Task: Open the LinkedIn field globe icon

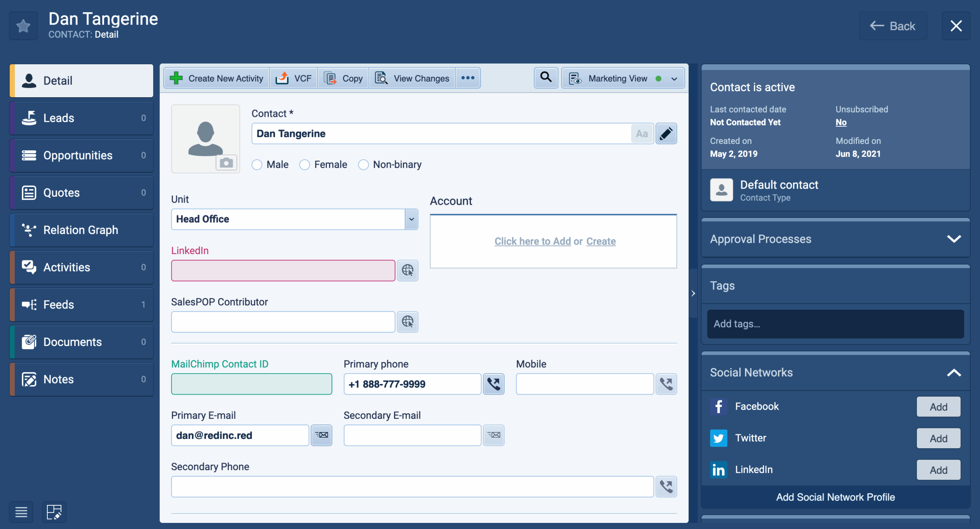Action: [x=407, y=271]
